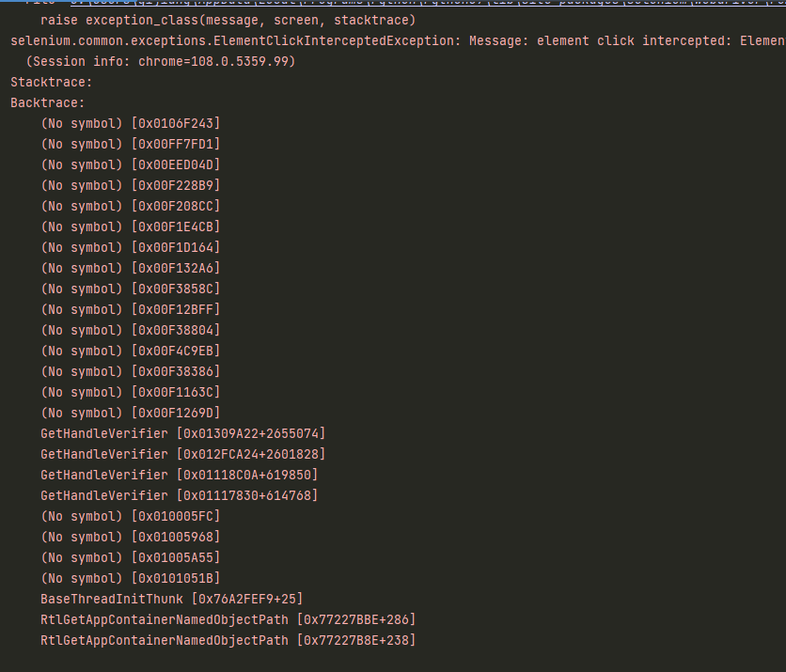This screenshot has width=786, height=672.
Task: Click the address 0x010005FC line
Action: point(130,516)
